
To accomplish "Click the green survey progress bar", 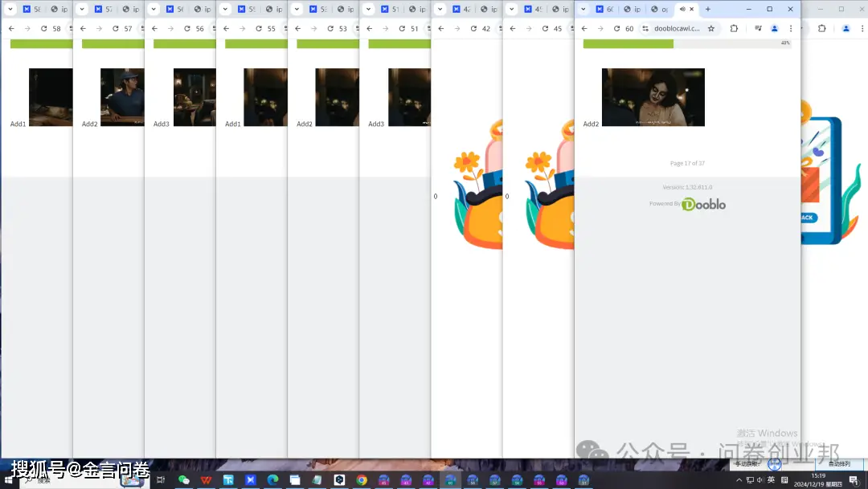I will click(628, 43).
